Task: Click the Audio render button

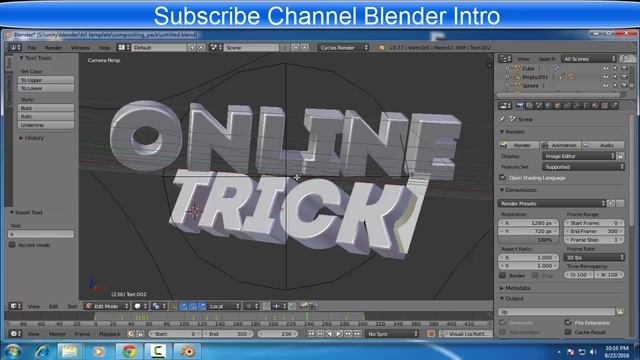Action: (x=603, y=145)
